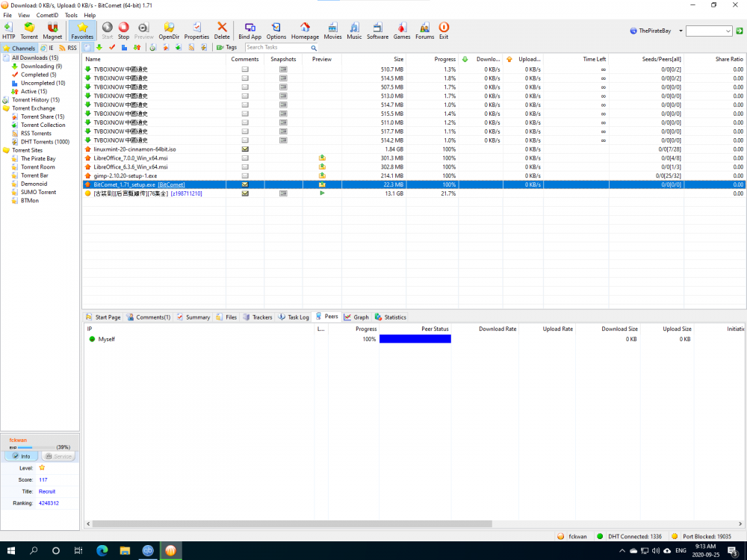Image resolution: width=747 pixels, height=560 pixels.
Task: Click the red checkmark filter icon beside Channels tabs
Action: [x=112, y=47]
